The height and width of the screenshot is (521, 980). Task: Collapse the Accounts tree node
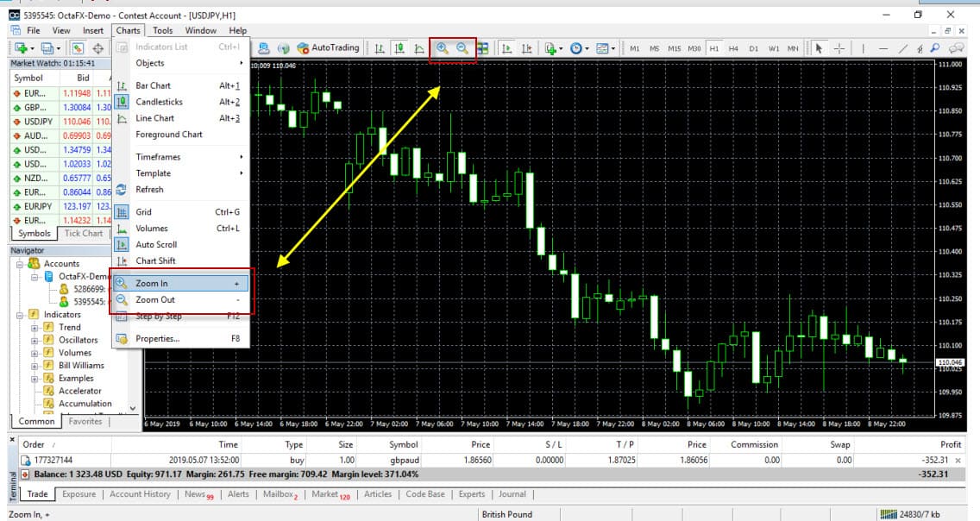point(21,264)
